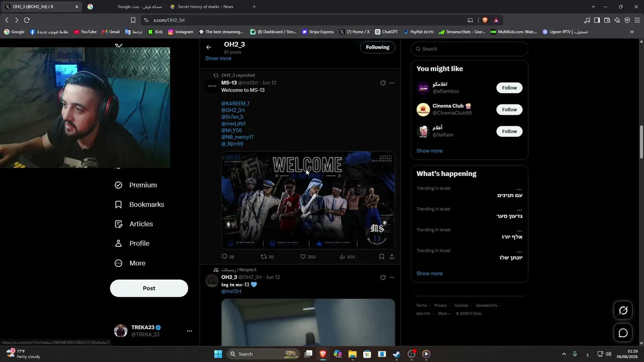
Task: Bookmark this page with the address bar icon
Action: (x=133, y=20)
